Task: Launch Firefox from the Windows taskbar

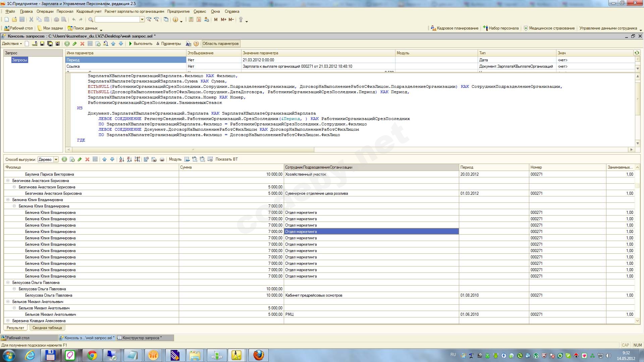Action: [258, 355]
